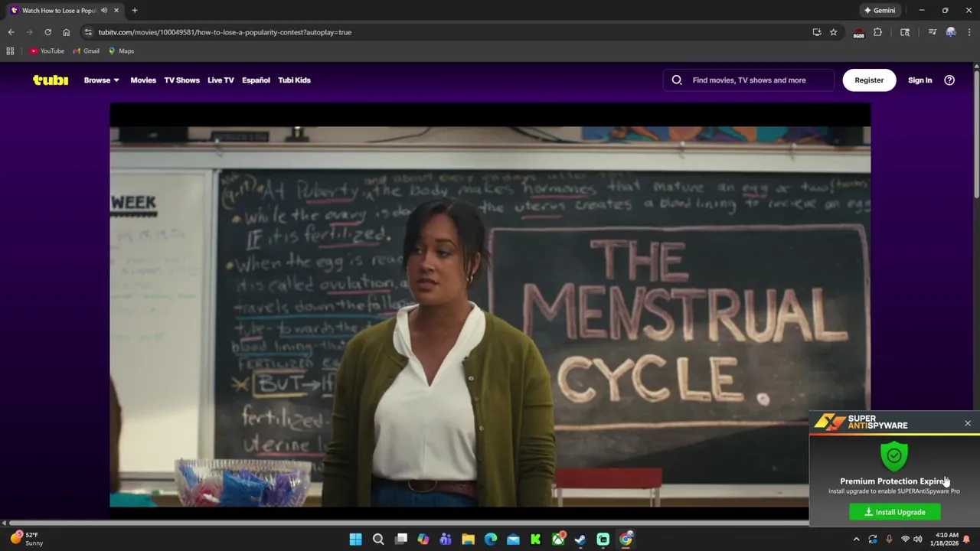Open network Wi-Fi tray icon
Viewport: 980px width, 551px height.
pos(904,540)
